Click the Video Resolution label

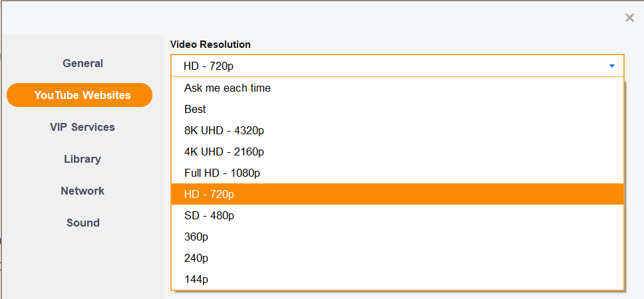pyautogui.click(x=210, y=45)
